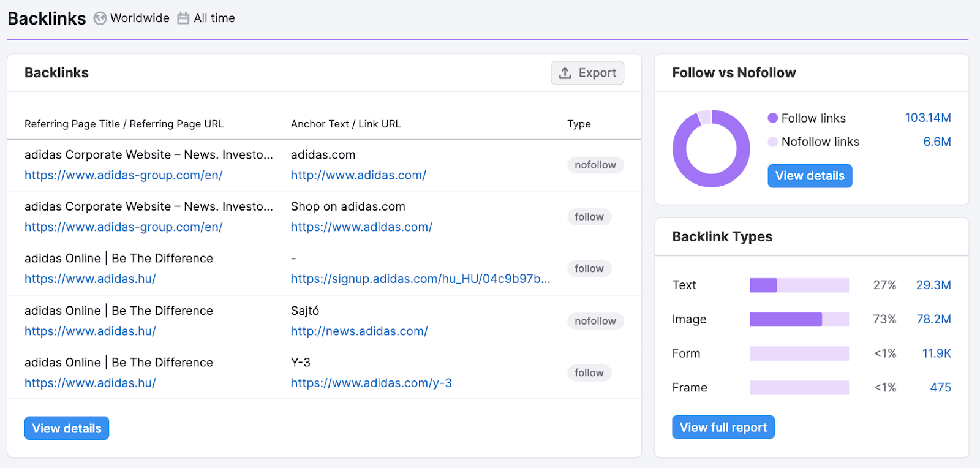Click the 27% text percentage

pos(884,285)
